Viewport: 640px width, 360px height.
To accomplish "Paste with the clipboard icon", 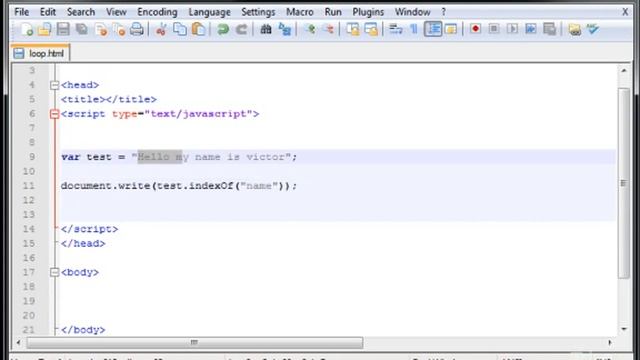I will point(198,29).
